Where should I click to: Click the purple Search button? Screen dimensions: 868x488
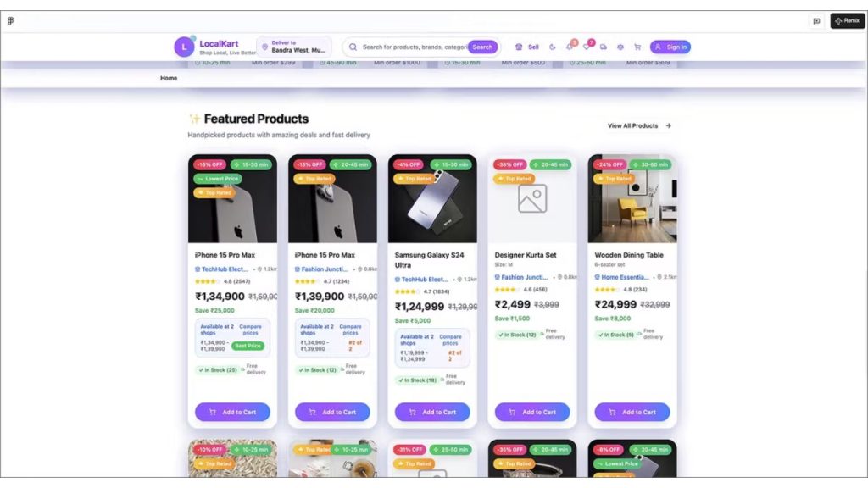pyautogui.click(x=482, y=47)
